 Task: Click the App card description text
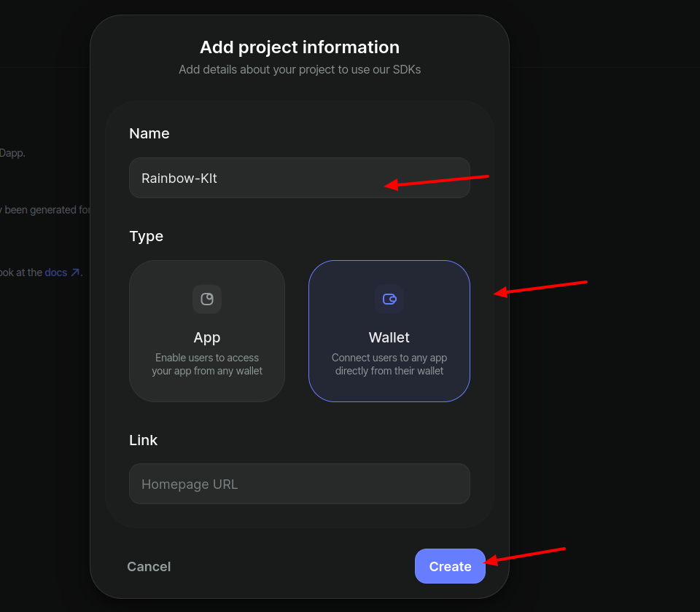[207, 364]
